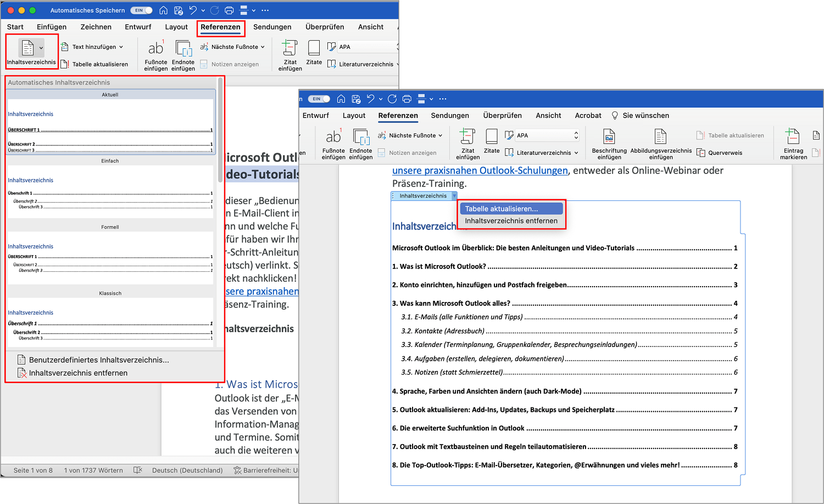Viewport: 824px width, 504px height.
Task: Click the home icon in back window title bar
Action: click(164, 10)
